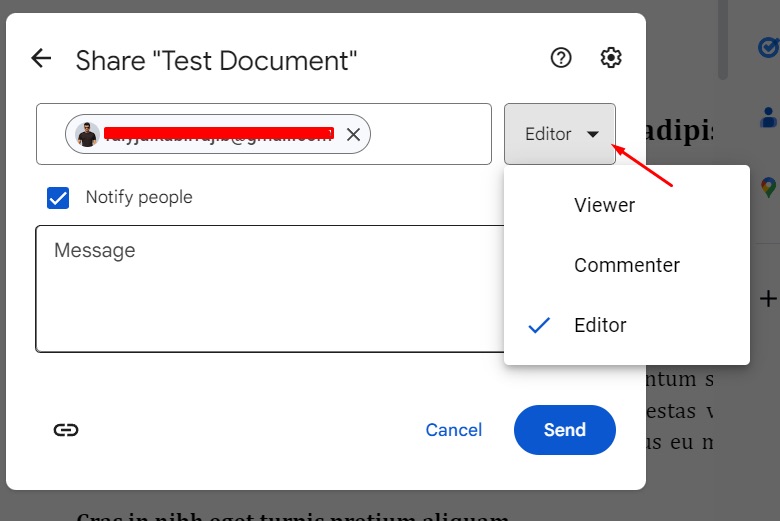
Task: Select Commenter from role menu
Action: (627, 265)
